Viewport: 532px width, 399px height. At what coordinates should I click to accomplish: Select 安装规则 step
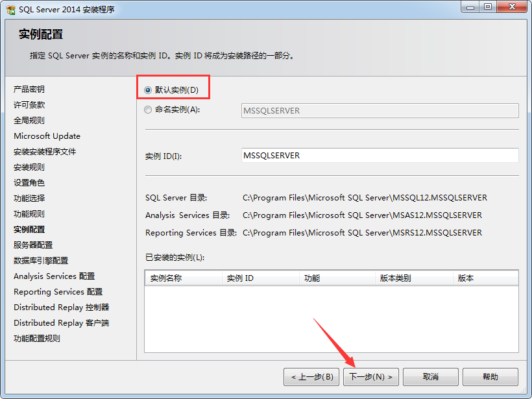29,167
